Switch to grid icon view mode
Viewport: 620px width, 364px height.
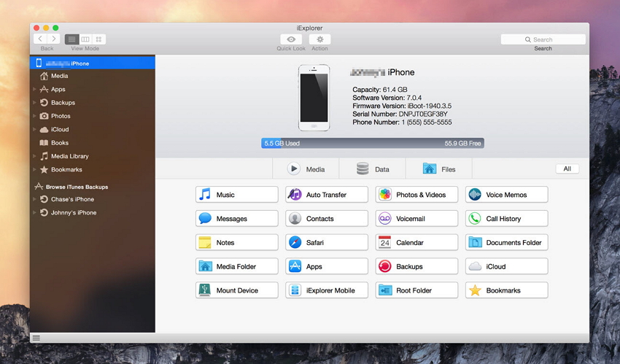[99, 39]
